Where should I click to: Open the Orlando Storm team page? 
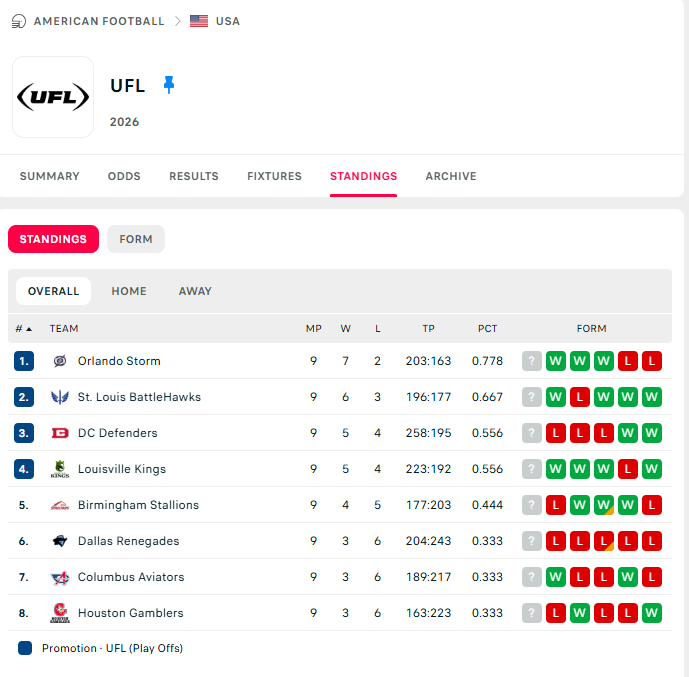[x=119, y=361]
